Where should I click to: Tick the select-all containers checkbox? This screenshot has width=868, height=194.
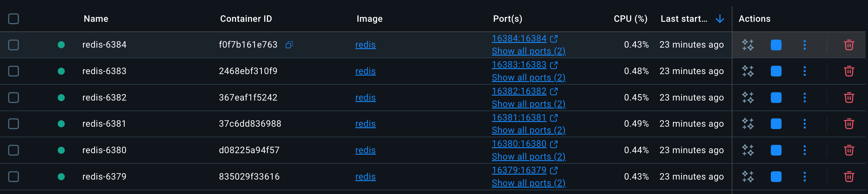click(x=14, y=19)
